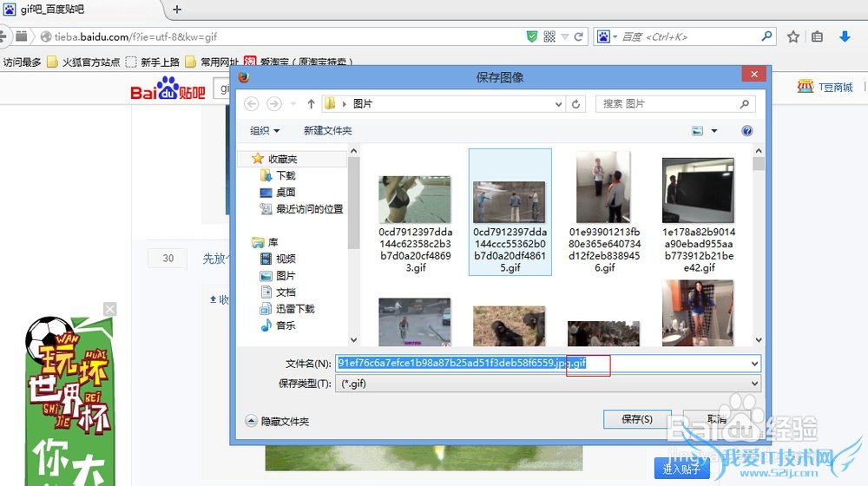Viewport: 868px width, 486px height.
Task: Expand the view options dropdown arrow
Action: 714,131
